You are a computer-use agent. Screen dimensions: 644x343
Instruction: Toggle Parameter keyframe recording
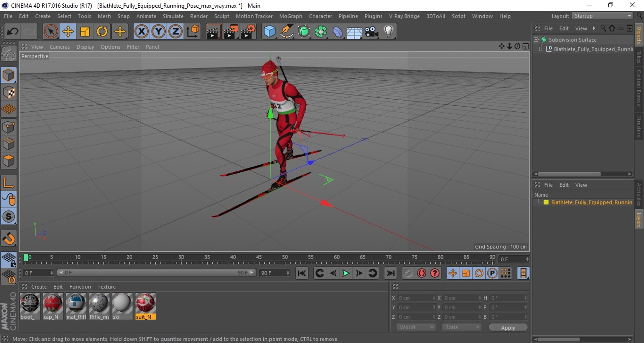(492, 273)
